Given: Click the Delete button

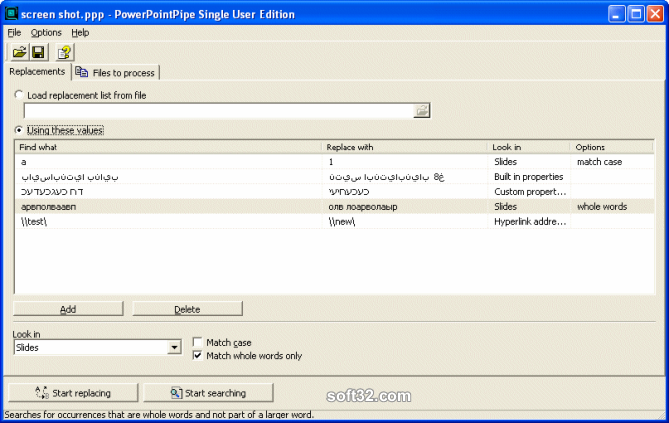Looking at the screenshot, I should [x=187, y=309].
